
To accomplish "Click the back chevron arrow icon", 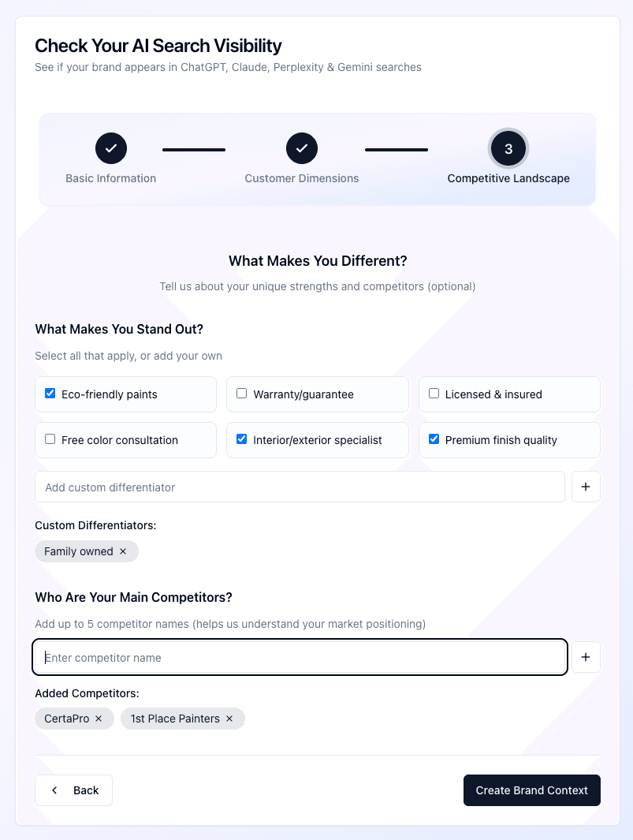I will coord(54,790).
